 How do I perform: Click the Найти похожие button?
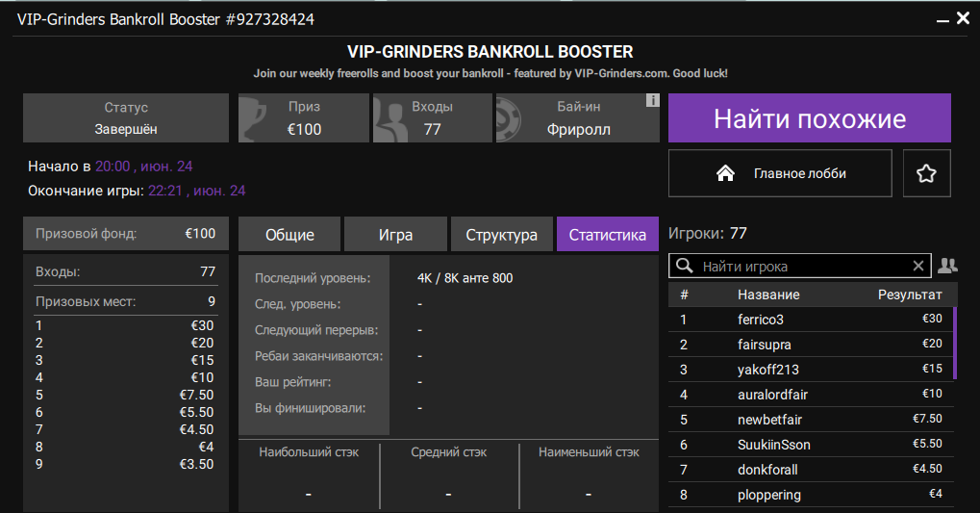[810, 118]
